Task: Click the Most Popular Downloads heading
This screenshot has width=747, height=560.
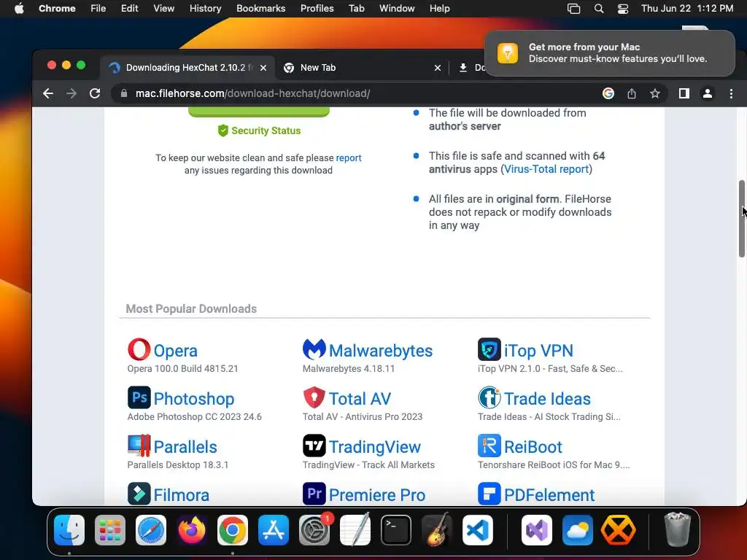Action: pos(191,308)
